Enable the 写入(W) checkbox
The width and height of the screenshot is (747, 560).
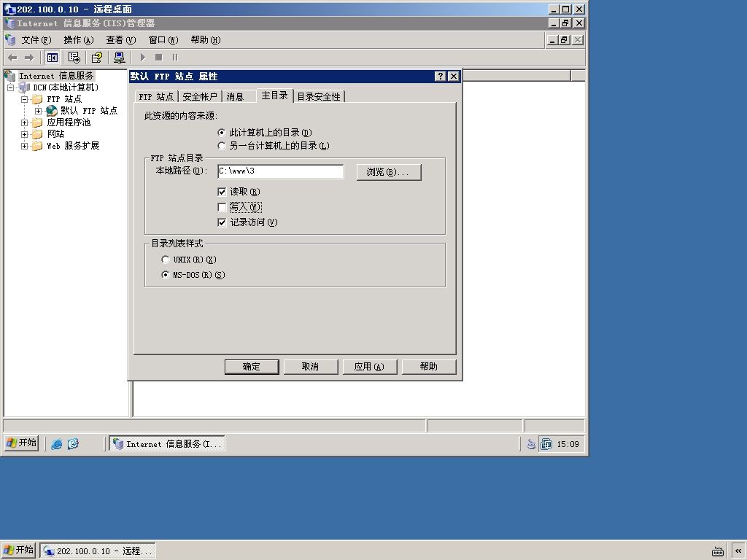click(222, 207)
